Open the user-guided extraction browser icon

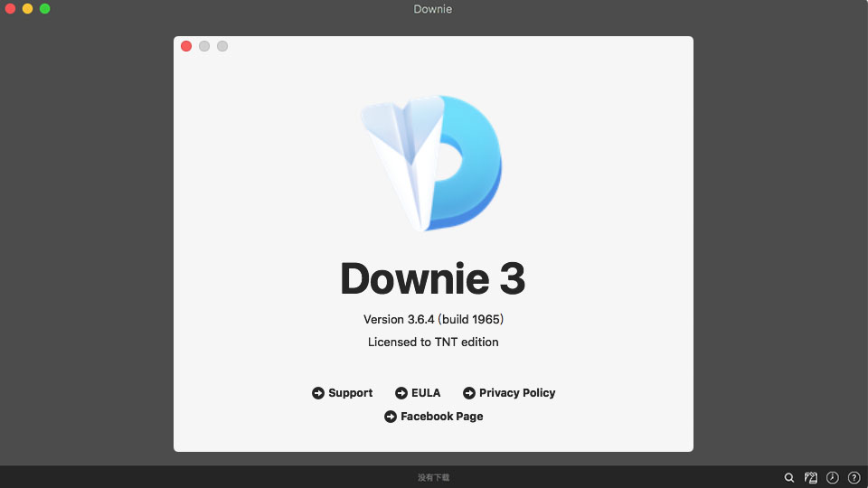click(x=810, y=477)
